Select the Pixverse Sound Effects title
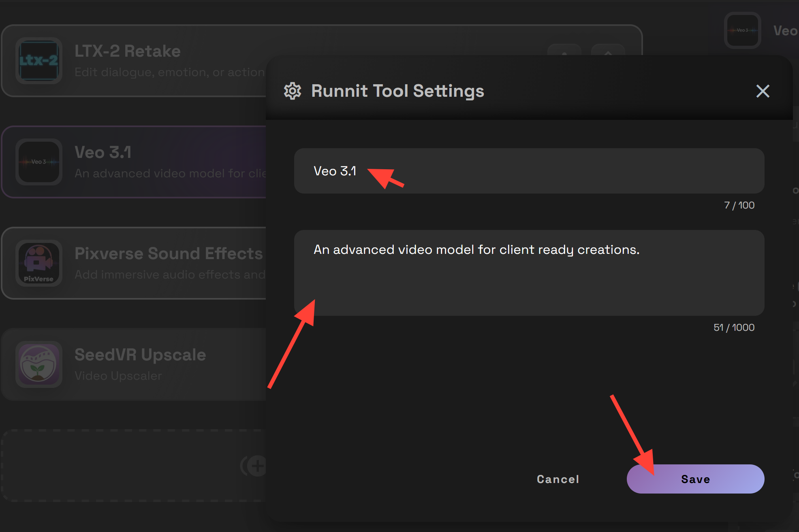The image size is (799, 532). (x=169, y=253)
